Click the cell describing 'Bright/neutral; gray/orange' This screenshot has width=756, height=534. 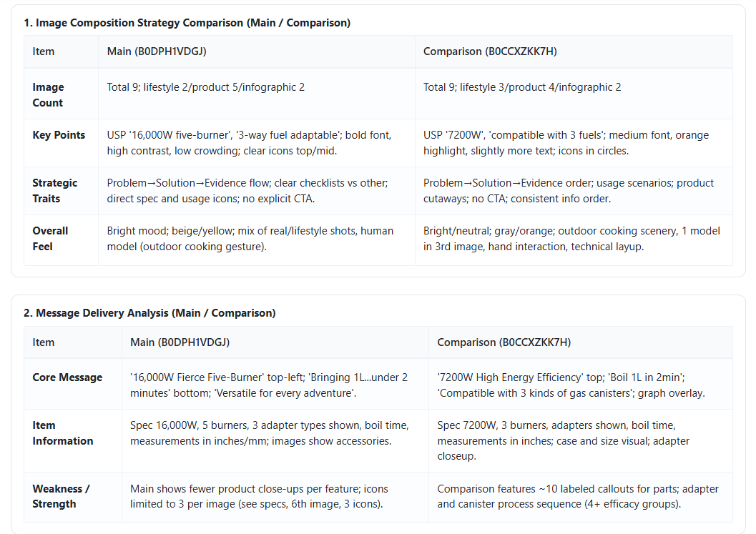point(571,239)
